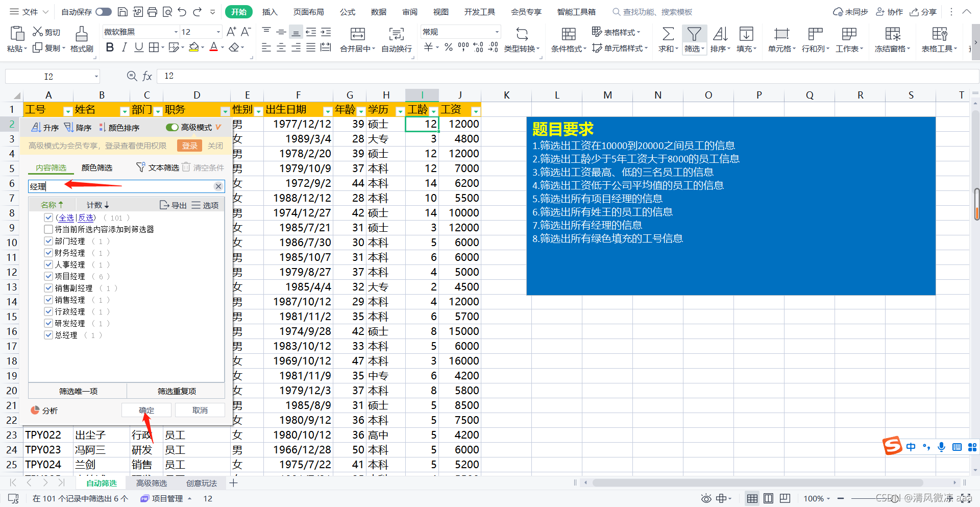Open the font name dropdown 微软雅黑
This screenshot has width=980, height=507.
click(176, 32)
